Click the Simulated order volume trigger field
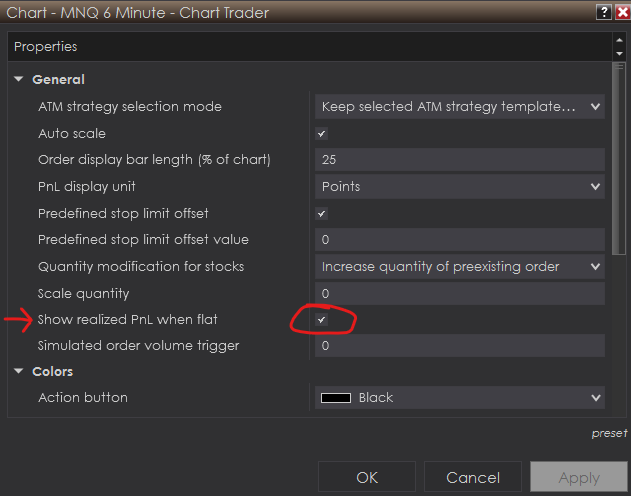The height and width of the screenshot is (496, 631). tap(460, 346)
